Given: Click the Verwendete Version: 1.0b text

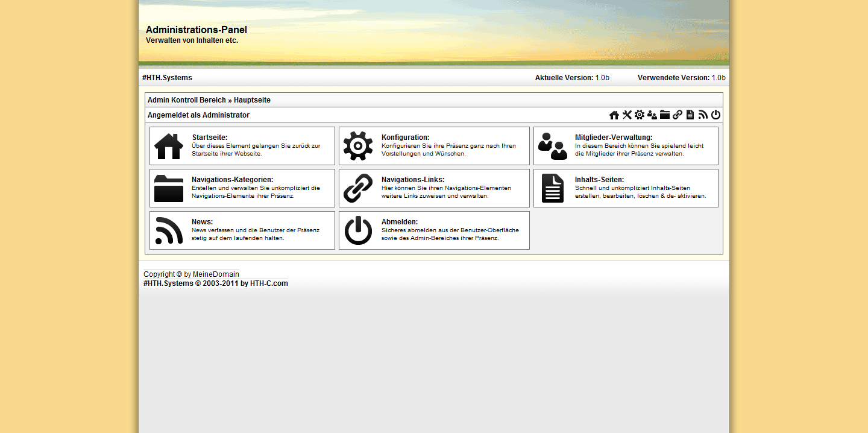Looking at the screenshot, I should click(682, 78).
